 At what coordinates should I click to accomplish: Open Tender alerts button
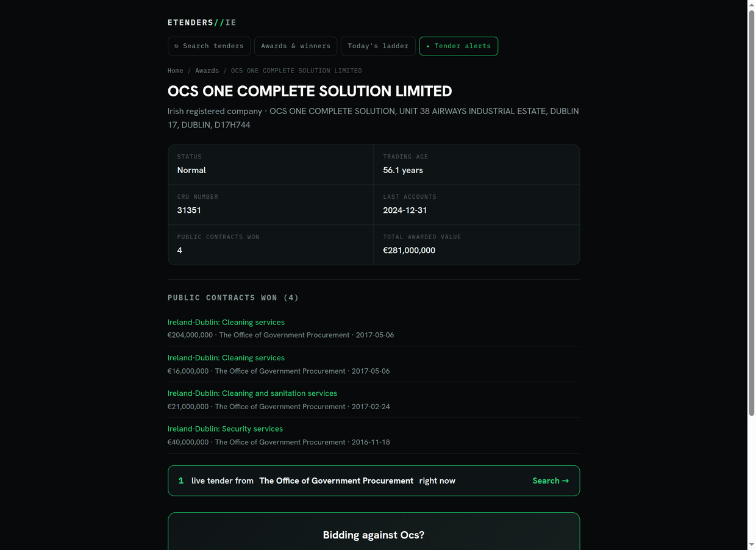tap(458, 46)
